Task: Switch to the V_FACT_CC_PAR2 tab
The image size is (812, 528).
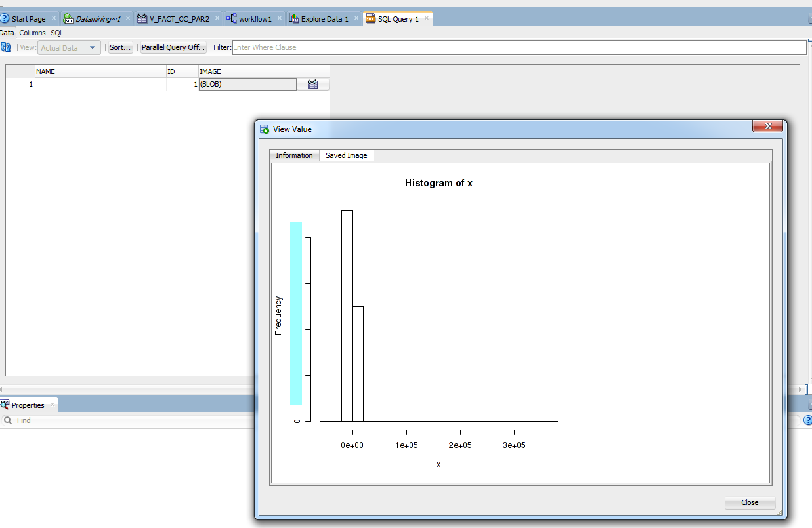Action: (x=179, y=19)
